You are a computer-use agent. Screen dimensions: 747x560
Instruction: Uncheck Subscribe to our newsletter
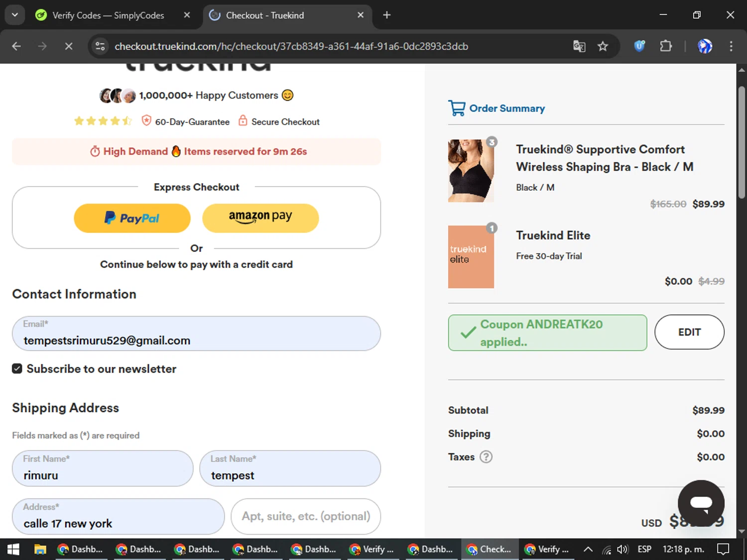[17, 369]
